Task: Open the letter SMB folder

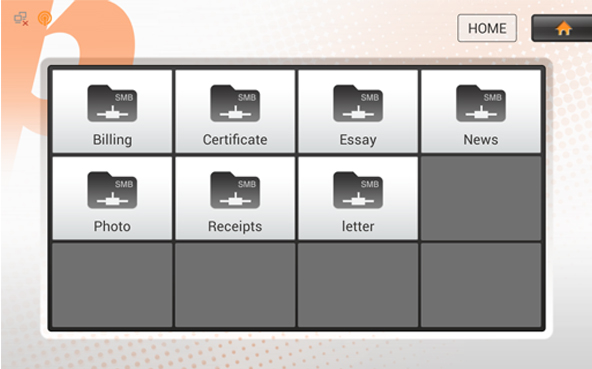Action: [x=358, y=198]
